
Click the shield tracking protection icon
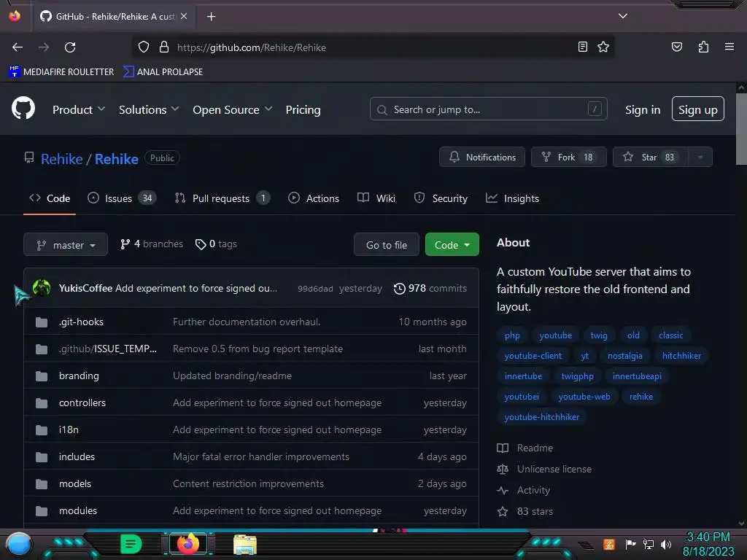(144, 47)
